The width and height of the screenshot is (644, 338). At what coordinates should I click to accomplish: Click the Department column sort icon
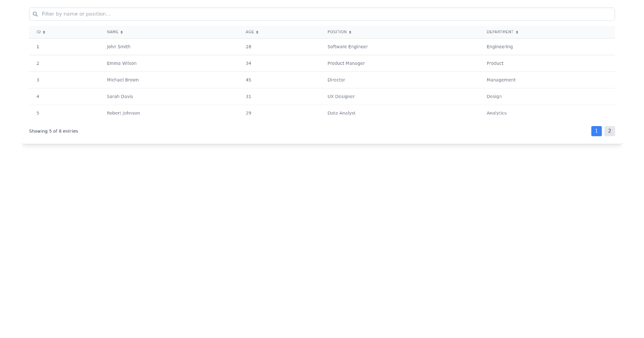(x=517, y=32)
